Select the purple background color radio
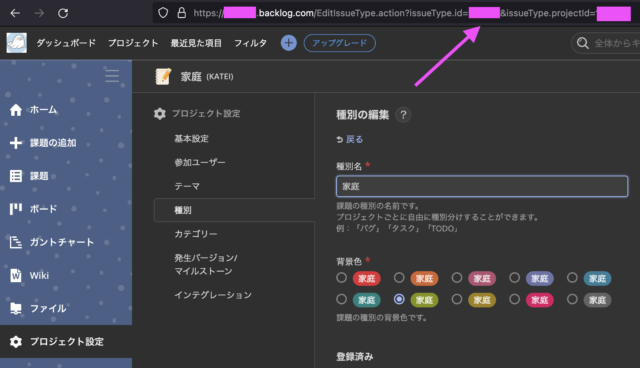The height and width of the screenshot is (368, 640). coord(515,278)
